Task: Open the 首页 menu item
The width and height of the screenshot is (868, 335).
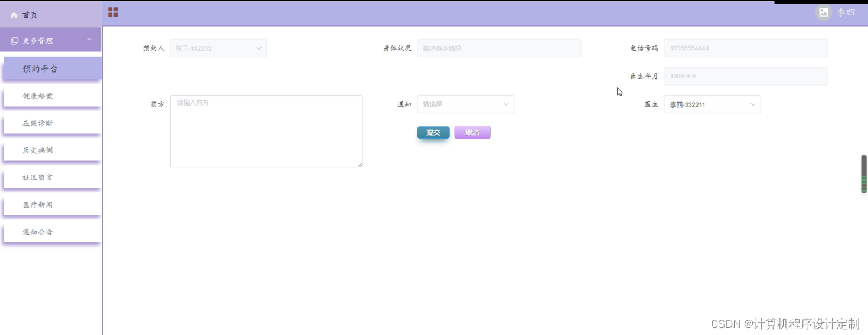Action: pyautogui.click(x=51, y=14)
